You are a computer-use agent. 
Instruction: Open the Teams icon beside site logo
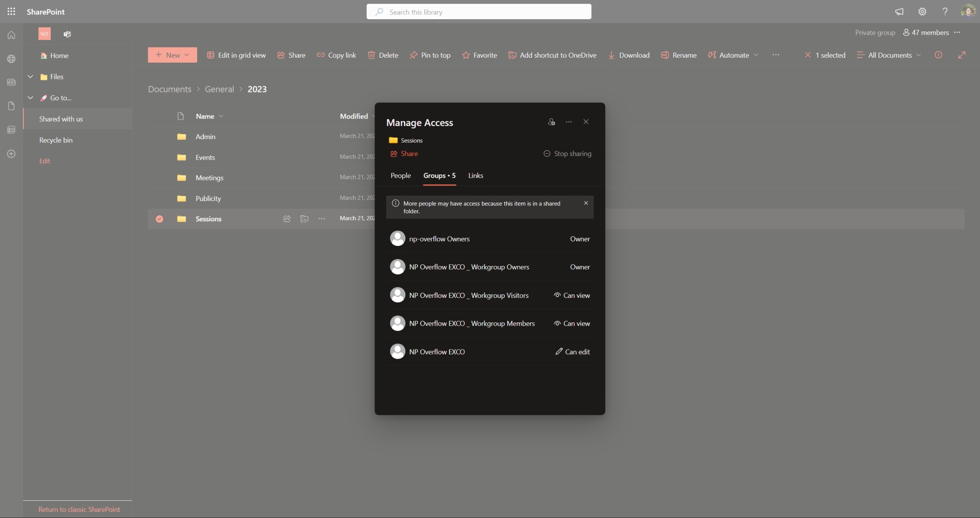pyautogui.click(x=67, y=34)
